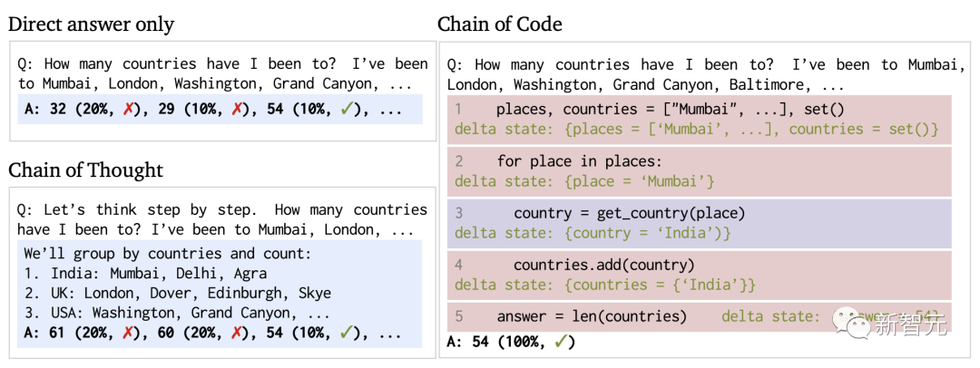Click red X after 61 (20%)
980x368 pixels.
coord(132,334)
